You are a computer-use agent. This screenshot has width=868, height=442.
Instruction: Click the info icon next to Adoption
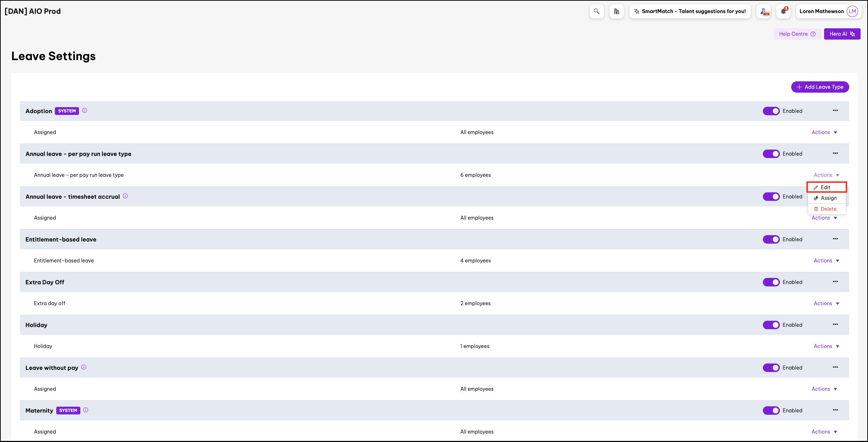[x=85, y=110]
